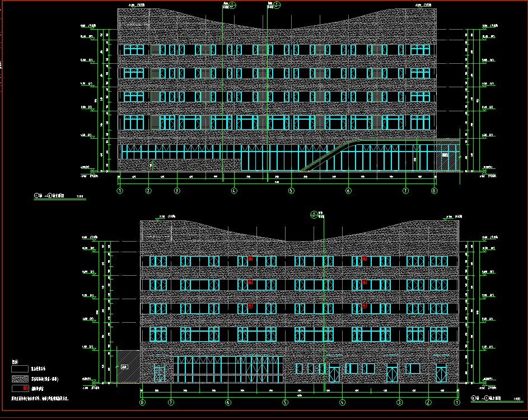Screen dimensions: 528x420
Task: Select the leftmost ground-floor door on the lower elevation
Action: click(x=159, y=373)
